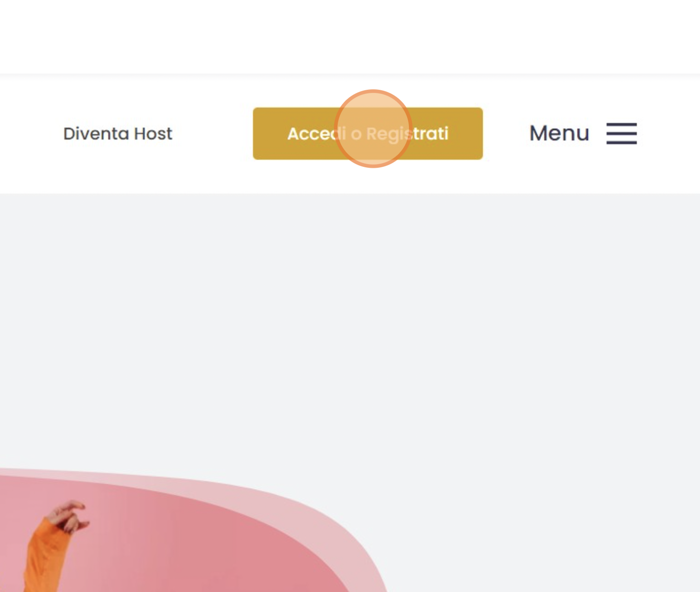Screen dimensions: 700x592
Task: Become a host via Diventa Host
Action: coord(118,134)
